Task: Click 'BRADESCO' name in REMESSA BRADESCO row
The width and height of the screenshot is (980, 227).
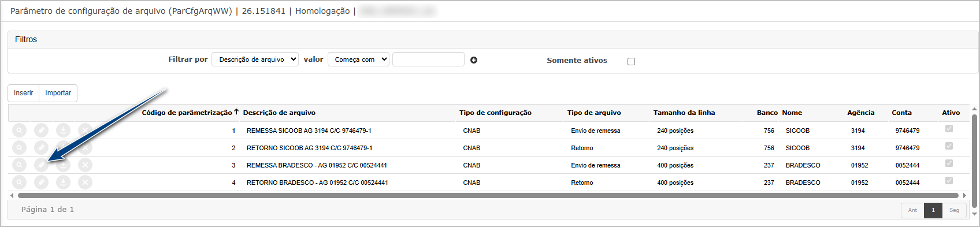Action: tap(803, 165)
